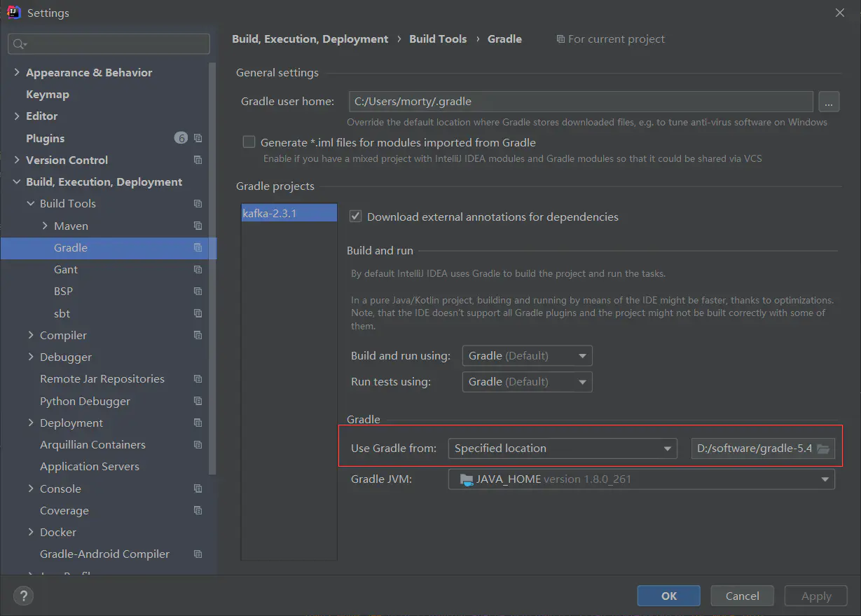Click project-level icon beside Deployment
Image resolution: width=861 pixels, height=616 pixels.
(198, 423)
